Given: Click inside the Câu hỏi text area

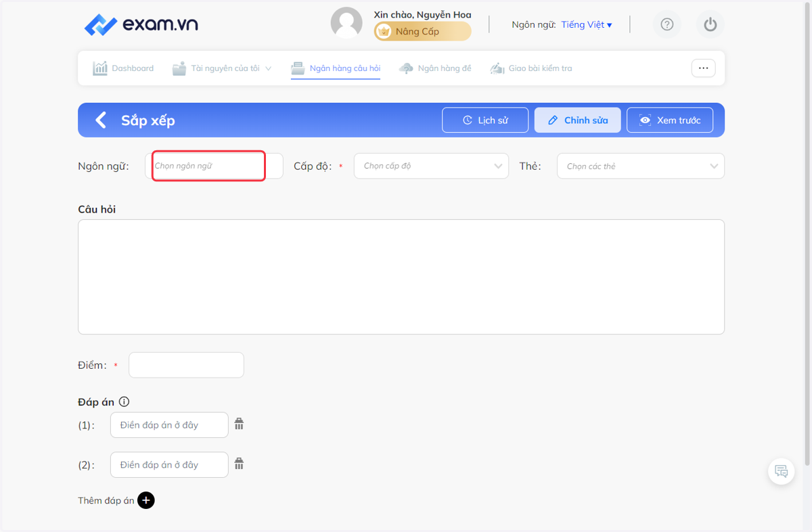Looking at the screenshot, I should coord(401,277).
